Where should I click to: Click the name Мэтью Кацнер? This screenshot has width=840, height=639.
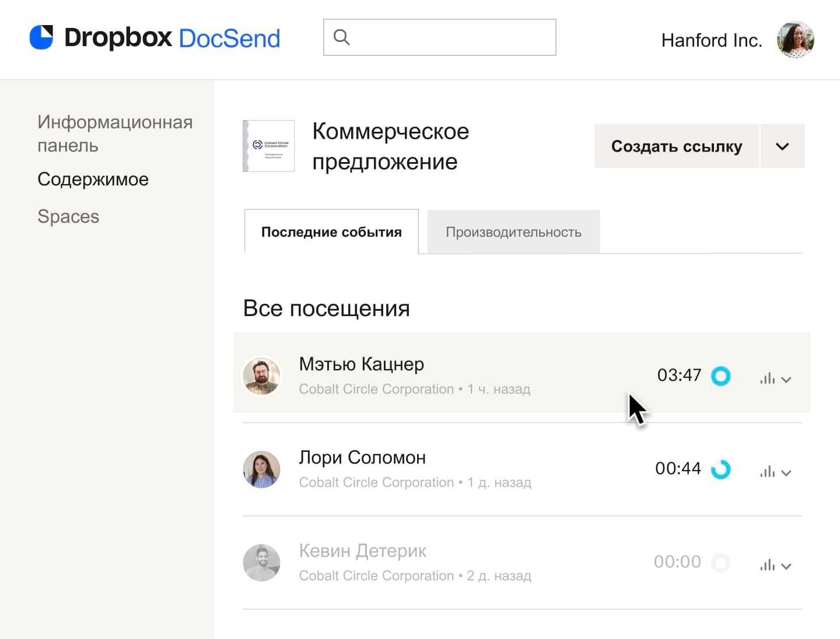pos(362,364)
